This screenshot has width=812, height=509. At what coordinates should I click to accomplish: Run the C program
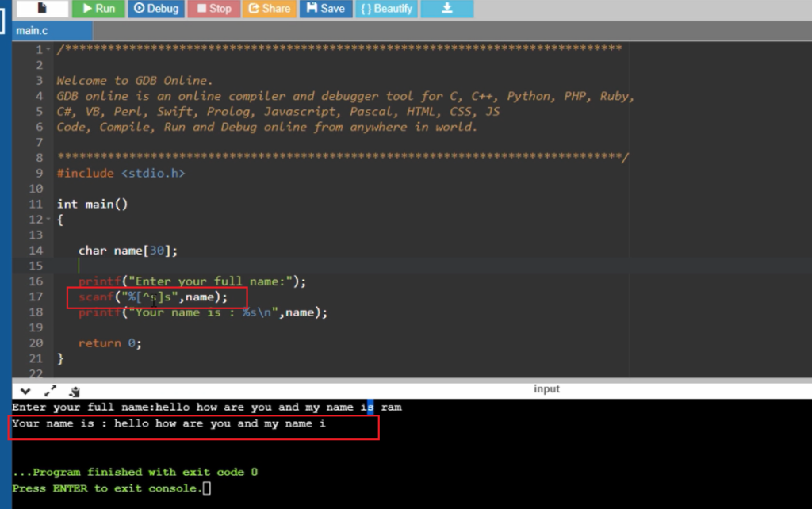(98, 10)
